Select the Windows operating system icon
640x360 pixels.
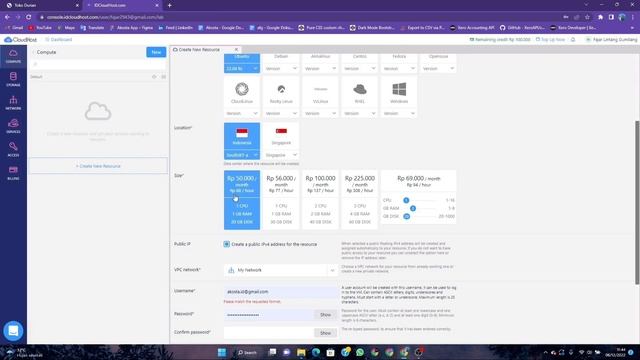coord(399,89)
